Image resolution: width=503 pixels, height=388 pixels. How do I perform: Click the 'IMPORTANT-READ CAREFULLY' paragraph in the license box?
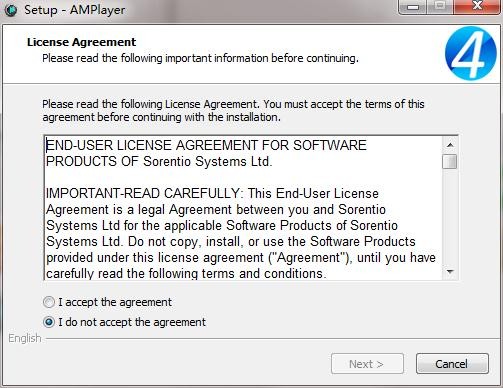[241, 233]
